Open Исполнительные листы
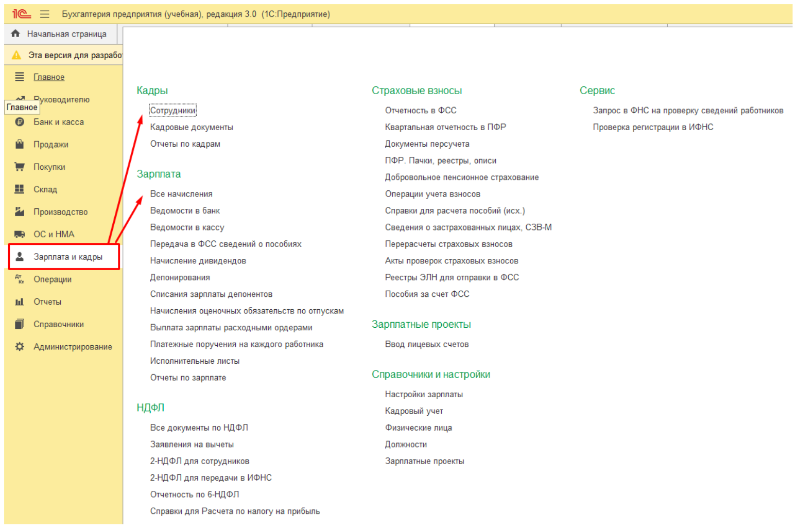This screenshot has height=532, width=798. click(x=195, y=361)
